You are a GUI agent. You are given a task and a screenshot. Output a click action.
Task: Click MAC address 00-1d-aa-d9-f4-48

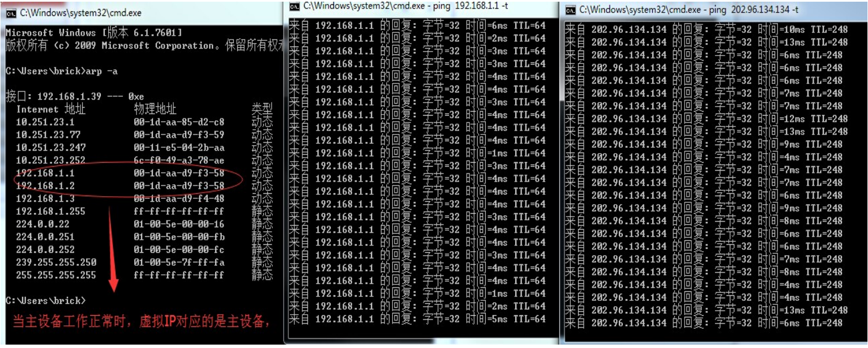[x=179, y=198]
